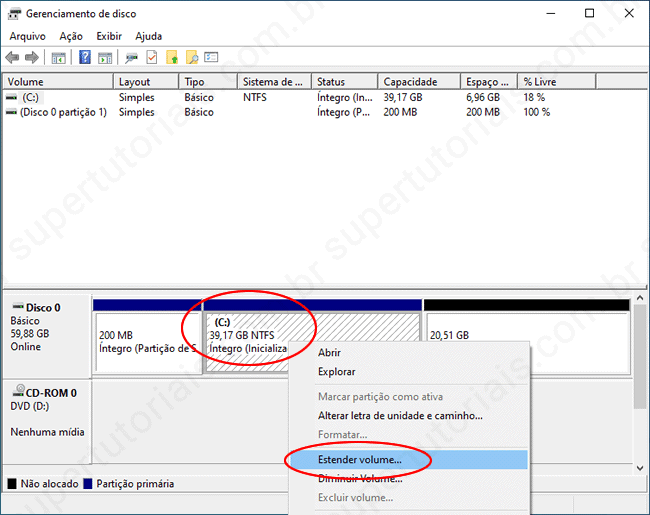Click the 6,96 GB free space cell
Image resolution: width=650 pixels, height=515 pixels.
(x=483, y=97)
